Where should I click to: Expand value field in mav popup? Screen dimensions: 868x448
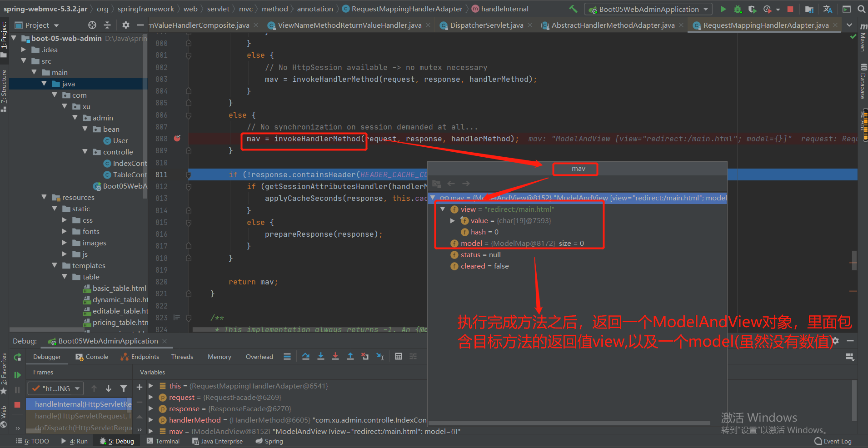[453, 220]
